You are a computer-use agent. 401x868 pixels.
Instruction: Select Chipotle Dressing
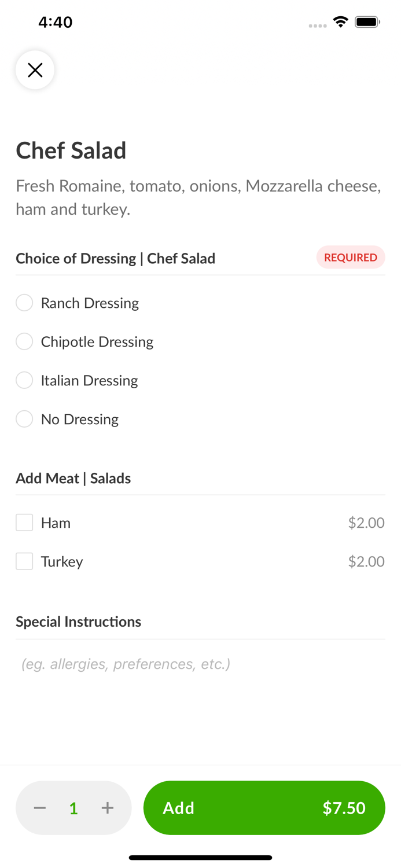[x=24, y=341]
